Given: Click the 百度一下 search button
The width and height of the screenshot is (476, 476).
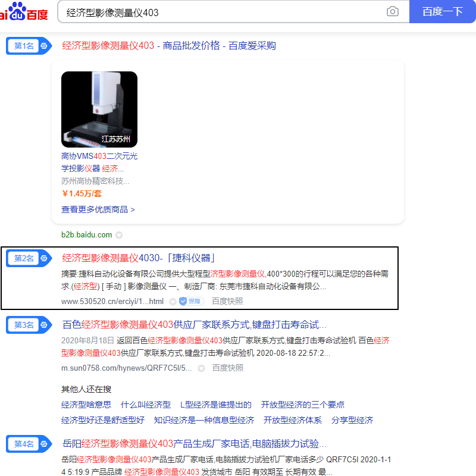Looking at the screenshot, I should [x=442, y=11].
